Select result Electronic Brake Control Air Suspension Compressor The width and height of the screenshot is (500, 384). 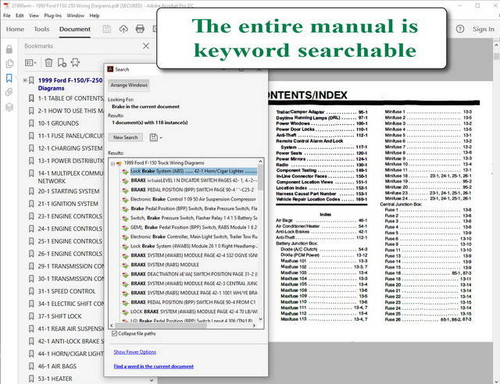click(x=193, y=199)
